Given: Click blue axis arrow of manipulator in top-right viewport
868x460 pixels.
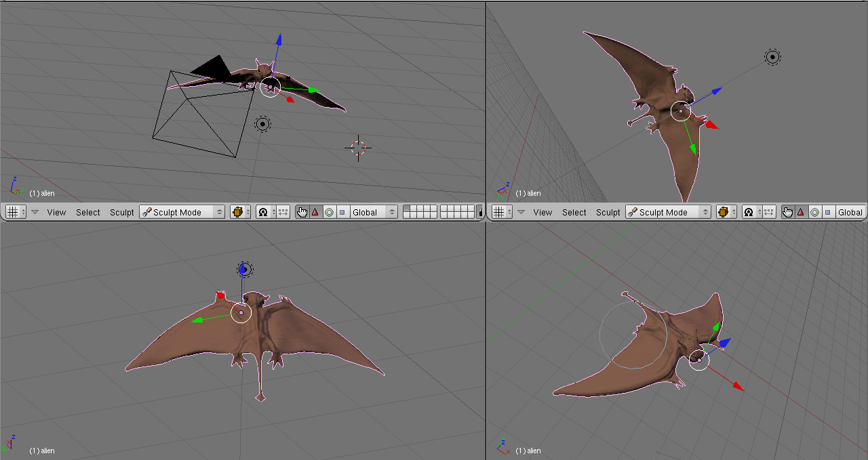Looking at the screenshot, I should [x=715, y=91].
